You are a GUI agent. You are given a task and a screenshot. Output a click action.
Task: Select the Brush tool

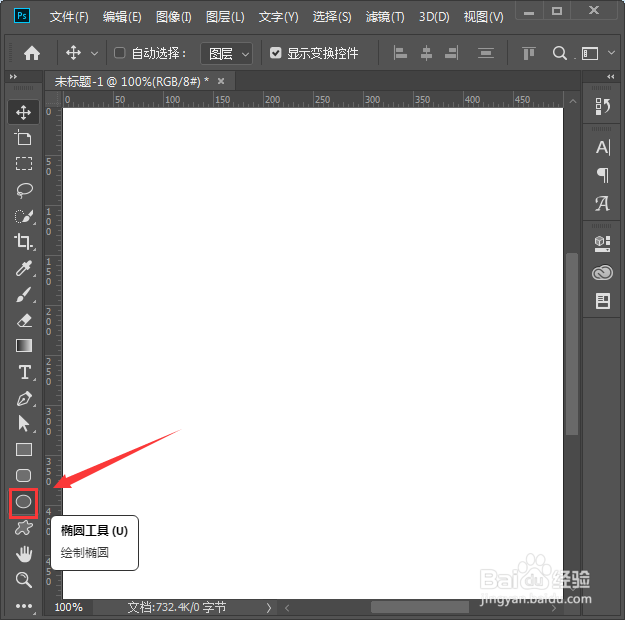click(x=24, y=295)
